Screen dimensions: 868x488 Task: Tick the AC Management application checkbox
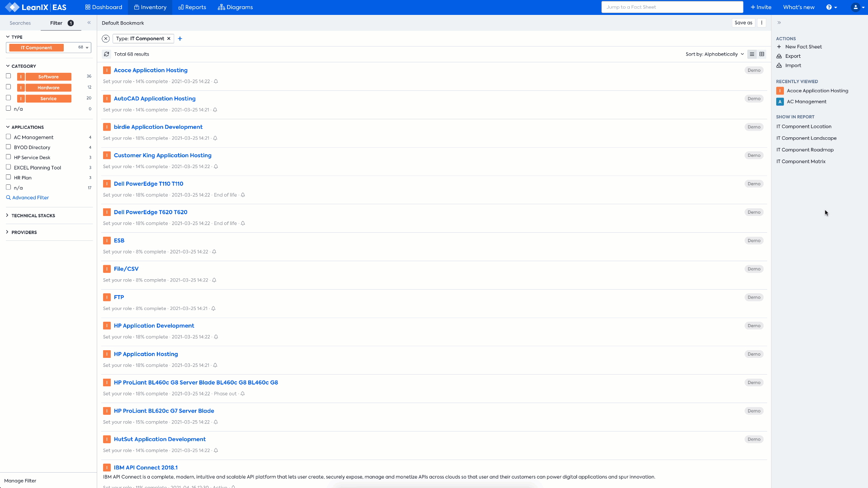coord(8,136)
